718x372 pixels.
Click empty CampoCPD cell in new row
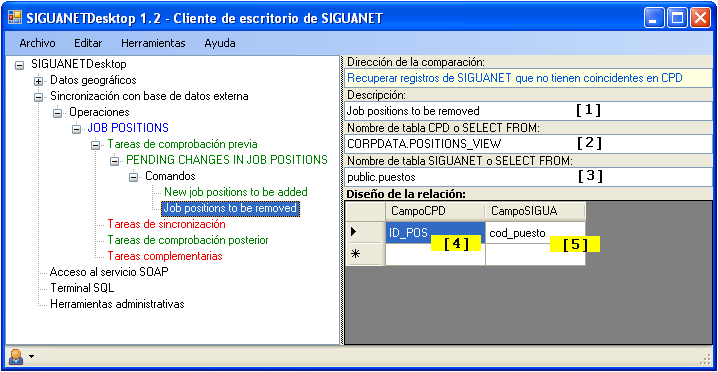point(435,255)
